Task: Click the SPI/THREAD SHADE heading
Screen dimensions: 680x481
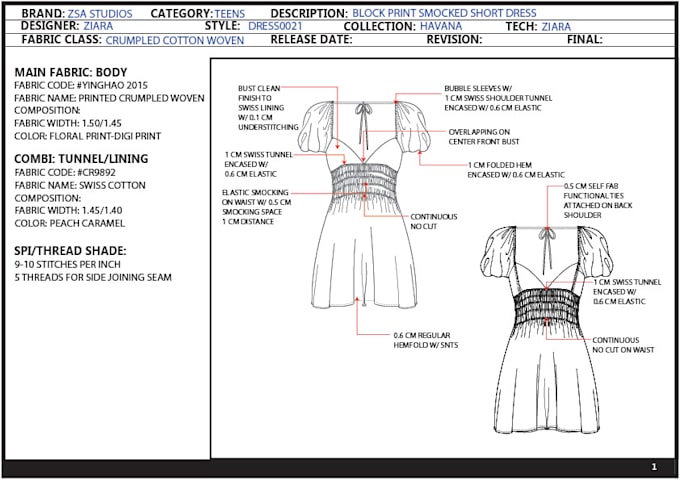Action: [70, 251]
